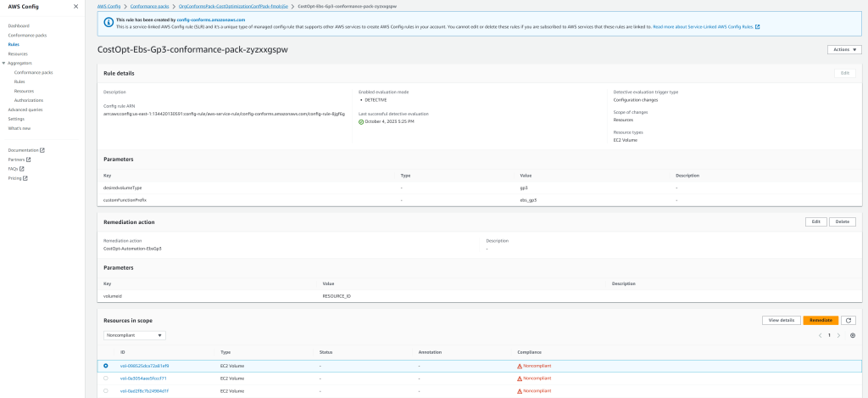Open Resources under Aggregators
The width and height of the screenshot is (868, 398).
24,91
